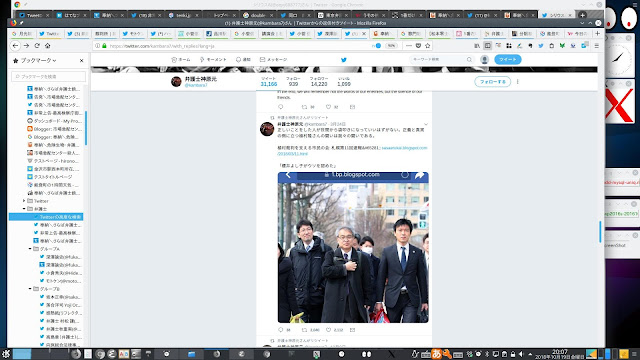
Task: Open Twitter 通知 notifications item
Action: coord(243,60)
